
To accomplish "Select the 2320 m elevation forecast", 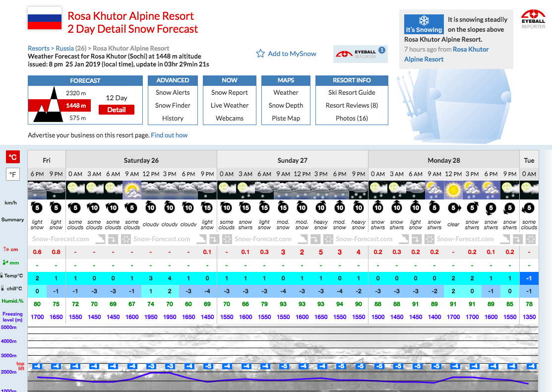I will click(x=76, y=93).
